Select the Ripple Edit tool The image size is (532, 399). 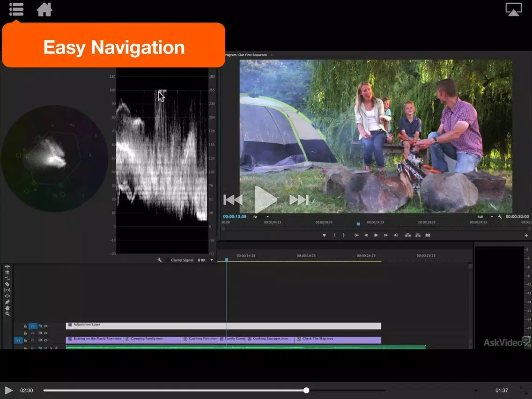(7, 266)
